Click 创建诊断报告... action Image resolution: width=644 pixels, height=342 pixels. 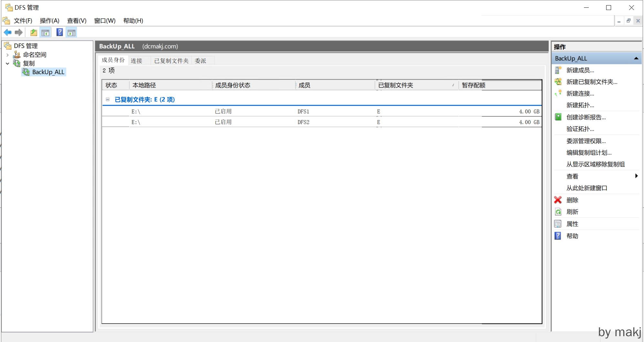586,117
